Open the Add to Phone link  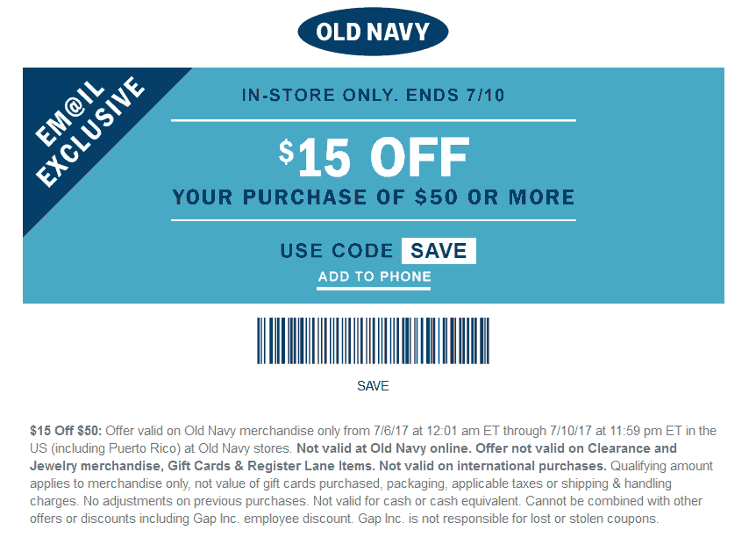(x=374, y=277)
